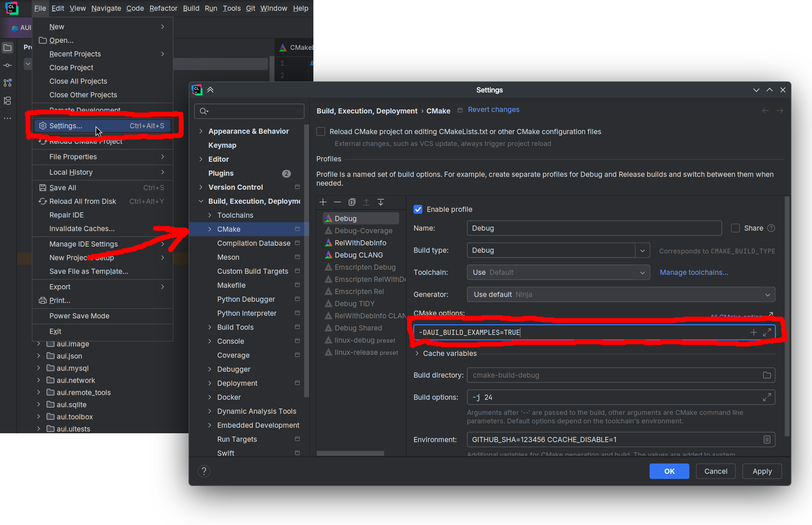The width and height of the screenshot is (812, 525).
Task: Click Invalidate Caches menu entry
Action: click(82, 228)
